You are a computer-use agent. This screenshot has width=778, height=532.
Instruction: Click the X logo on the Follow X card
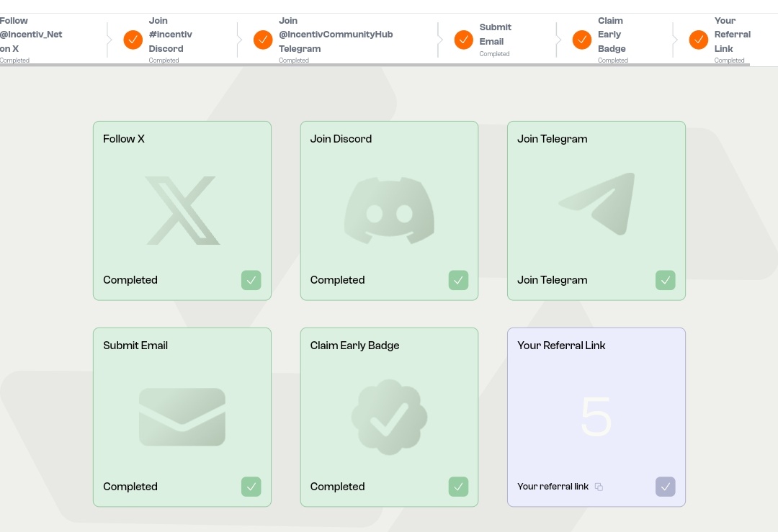click(x=182, y=209)
